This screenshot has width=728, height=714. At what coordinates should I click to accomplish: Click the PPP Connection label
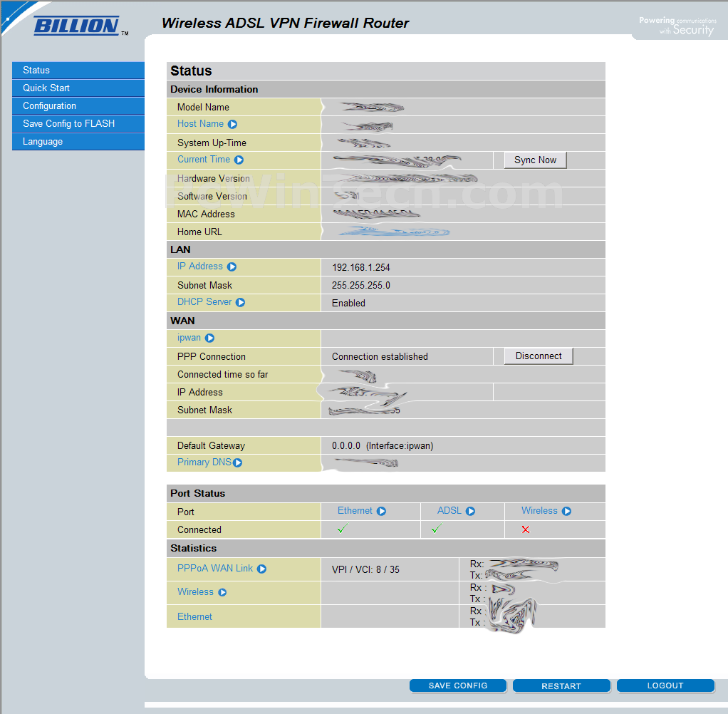[x=212, y=357]
